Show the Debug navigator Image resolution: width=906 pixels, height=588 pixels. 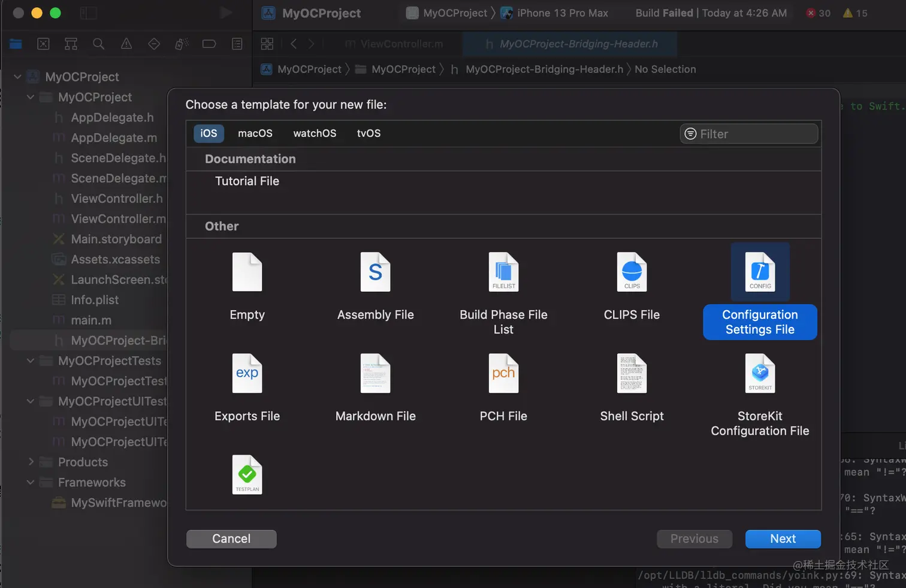click(182, 44)
